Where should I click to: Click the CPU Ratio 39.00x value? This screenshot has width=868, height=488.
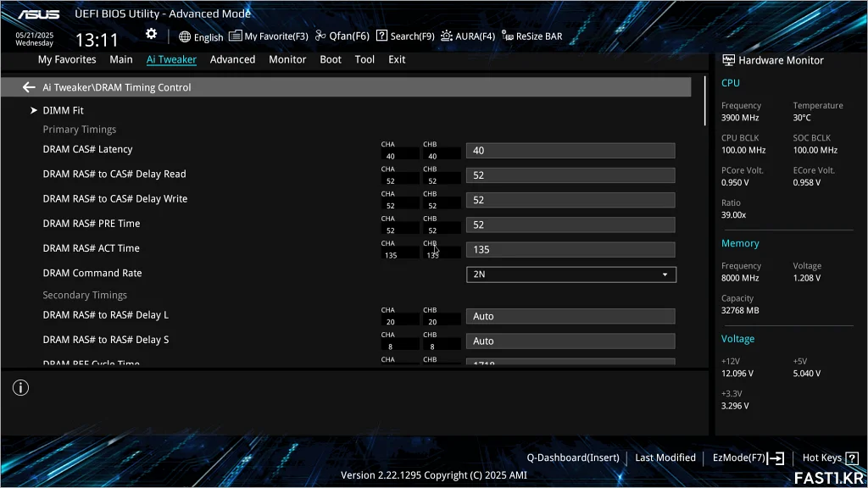click(x=733, y=215)
